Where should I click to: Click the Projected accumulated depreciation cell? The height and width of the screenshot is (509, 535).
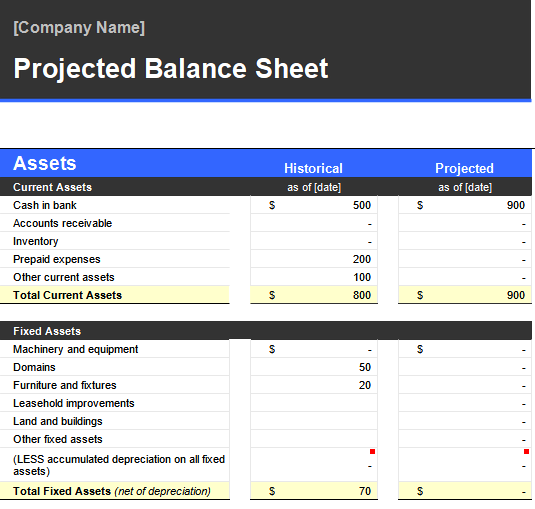pyautogui.click(x=465, y=465)
